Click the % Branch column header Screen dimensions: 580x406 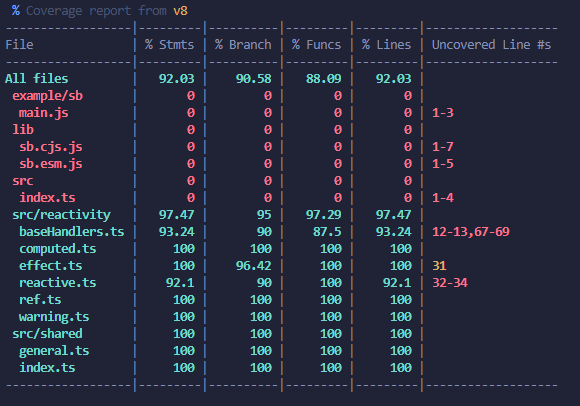click(243, 45)
